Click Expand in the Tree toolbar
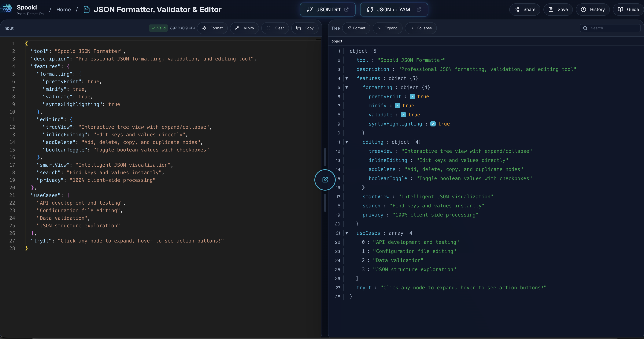 click(387, 28)
